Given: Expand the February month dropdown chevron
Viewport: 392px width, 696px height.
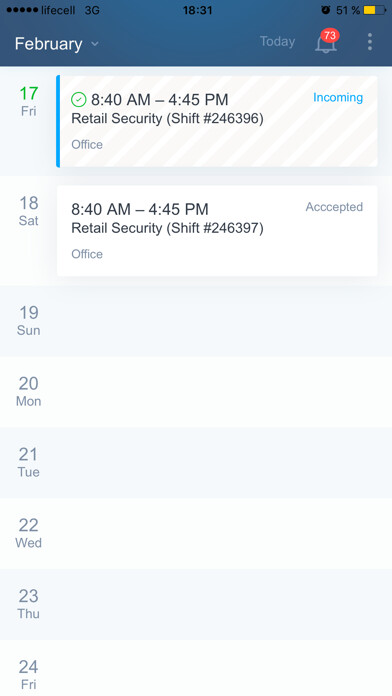Looking at the screenshot, I should point(95,44).
